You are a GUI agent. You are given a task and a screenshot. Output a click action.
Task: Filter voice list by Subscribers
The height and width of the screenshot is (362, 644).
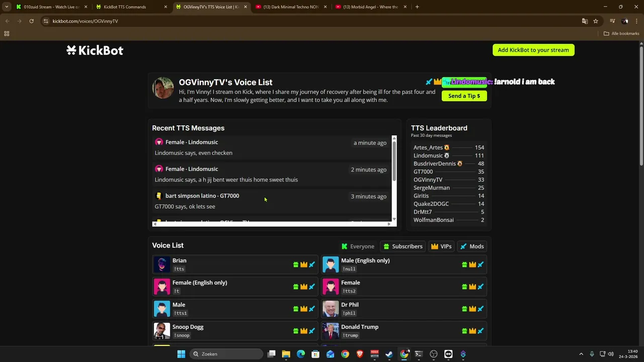[403, 246]
